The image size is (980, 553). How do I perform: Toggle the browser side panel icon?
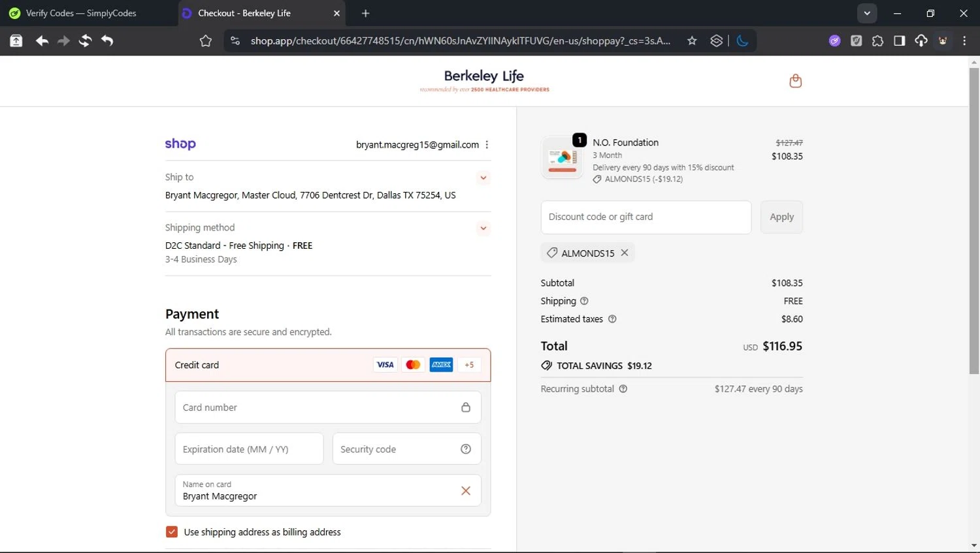pos(900,41)
